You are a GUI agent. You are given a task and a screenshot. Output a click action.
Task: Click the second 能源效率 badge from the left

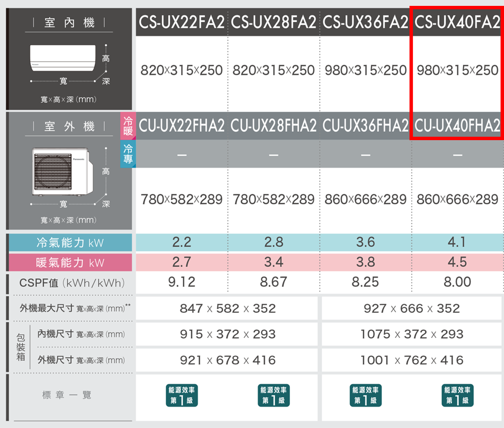click(273, 395)
